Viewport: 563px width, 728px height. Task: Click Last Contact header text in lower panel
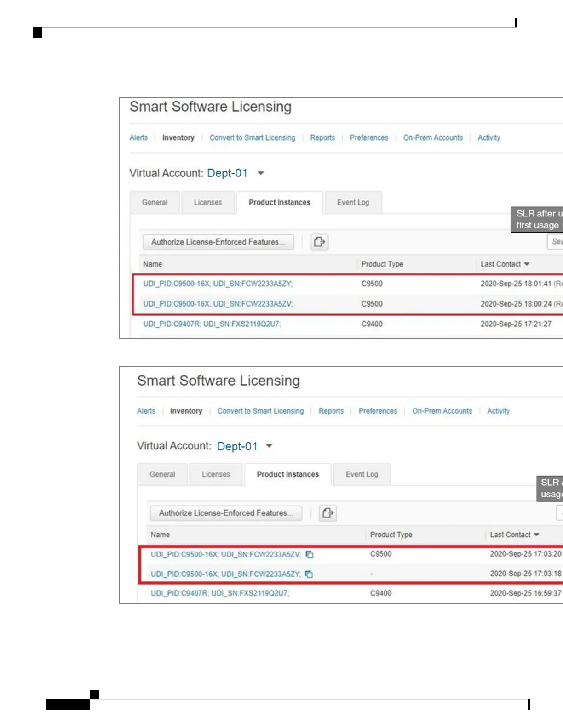pyautogui.click(x=510, y=535)
